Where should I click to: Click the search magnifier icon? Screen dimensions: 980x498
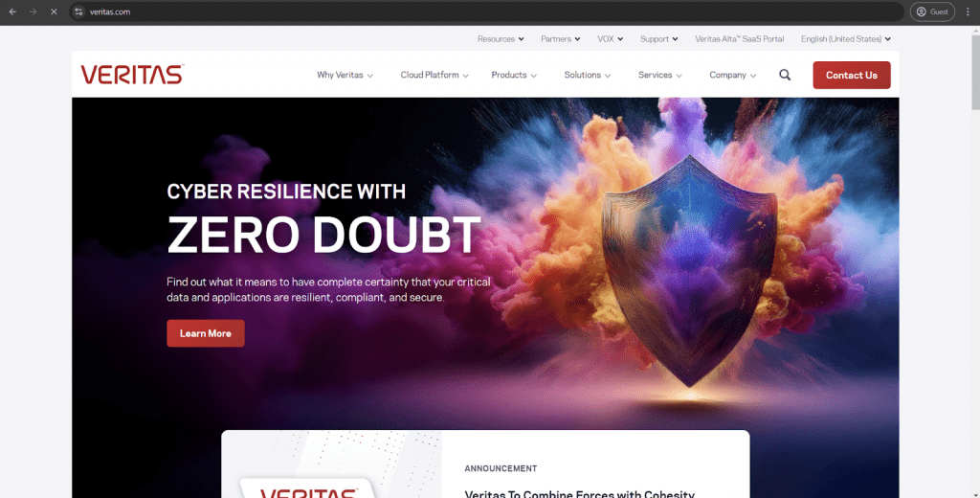785,75
